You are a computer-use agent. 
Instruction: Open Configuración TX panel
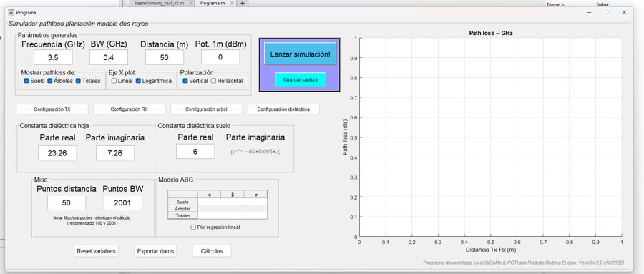52,109
